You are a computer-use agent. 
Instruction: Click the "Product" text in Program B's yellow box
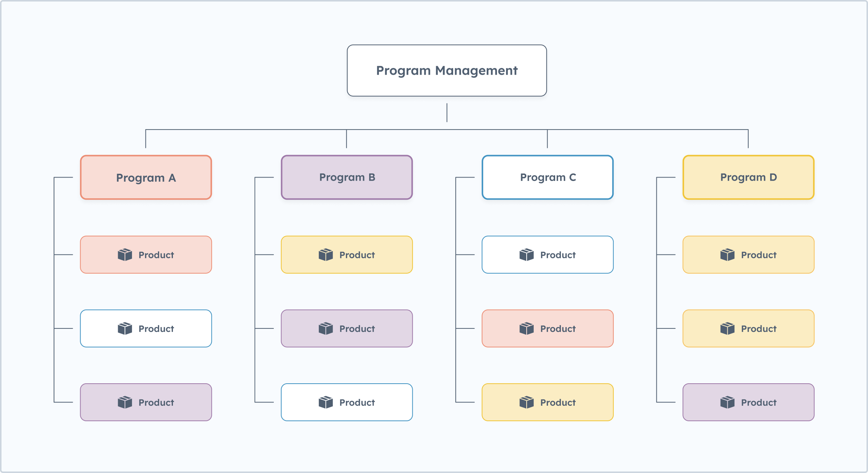(x=357, y=255)
